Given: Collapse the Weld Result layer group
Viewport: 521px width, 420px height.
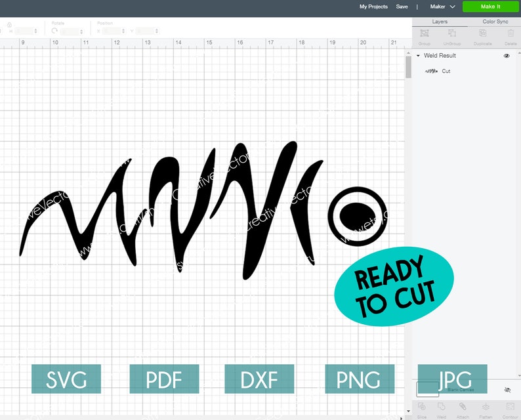Looking at the screenshot, I should click(x=418, y=56).
